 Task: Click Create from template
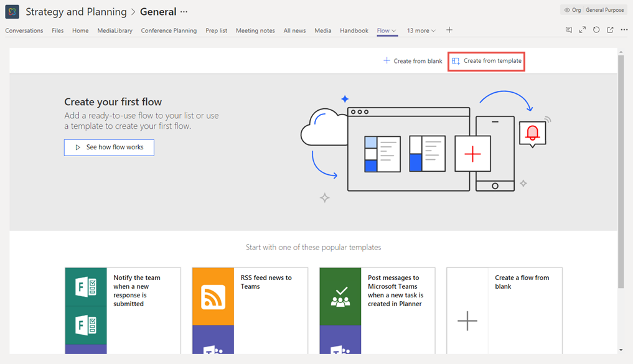(x=487, y=61)
